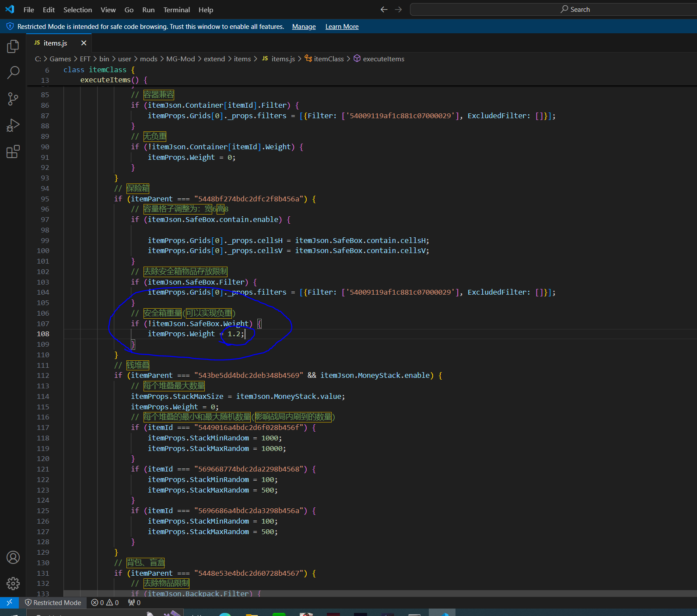Viewport: 697px width, 616px height.
Task: Click the Restricted Mode status bar item
Action: [x=53, y=602]
